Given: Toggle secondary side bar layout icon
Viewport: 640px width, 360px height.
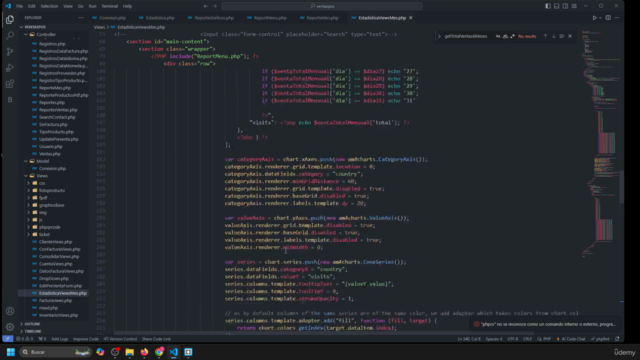Looking at the screenshot, I should point(565,6).
